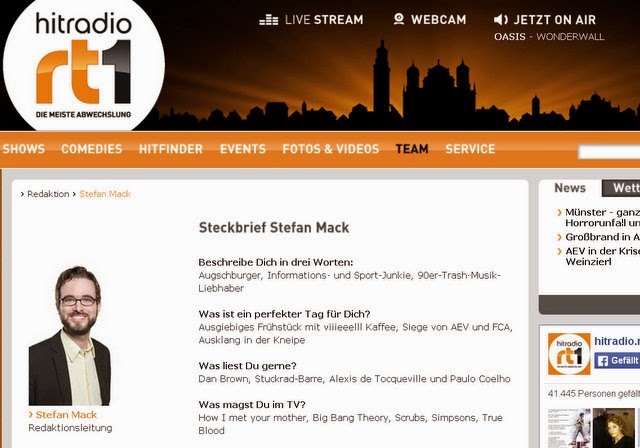The width and height of the screenshot is (640, 448).
Task: Go to Fotos & Videos section
Action: pyautogui.click(x=331, y=149)
